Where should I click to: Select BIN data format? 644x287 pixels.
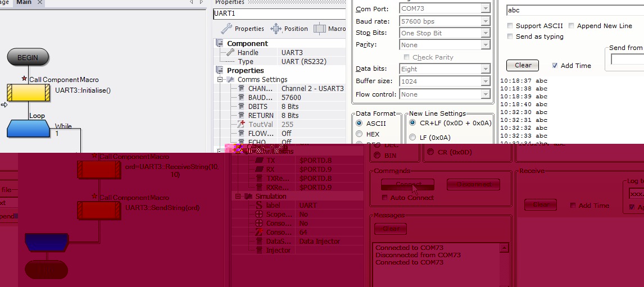point(376,156)
